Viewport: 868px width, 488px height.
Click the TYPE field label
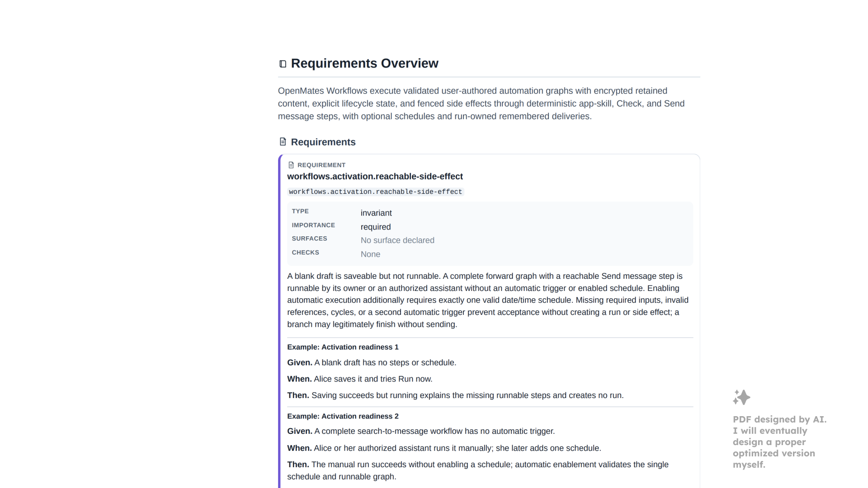(300, 211)
